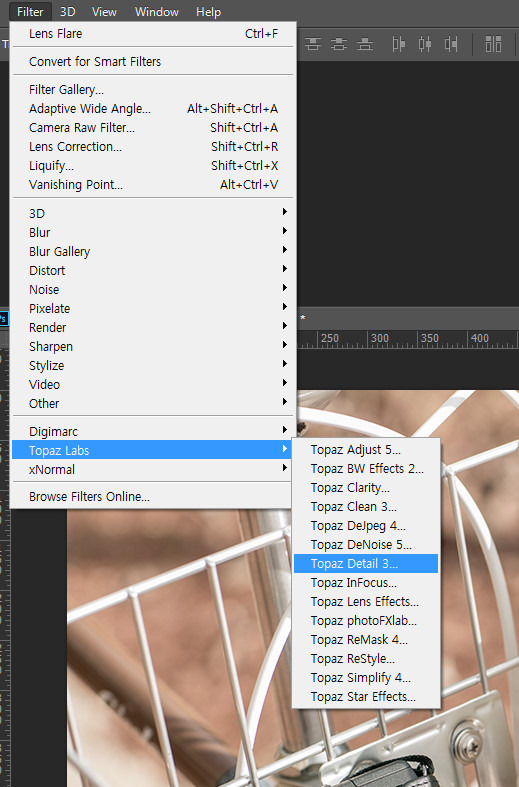Viewport: 519px width, 787px height.
Task: Launch Topaz Adjust 5
Action: pos(366,450)
